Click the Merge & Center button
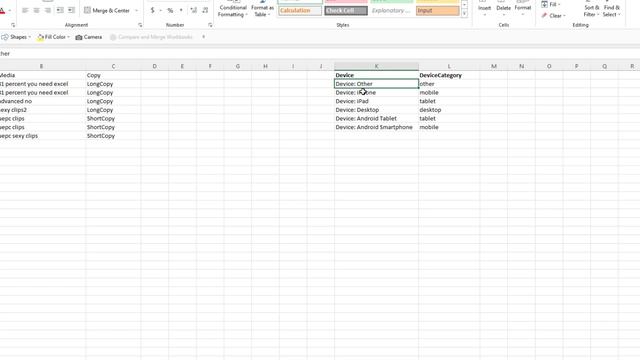Image resolution: width=640 pixels, height=360 pixels. click(107, 10)
